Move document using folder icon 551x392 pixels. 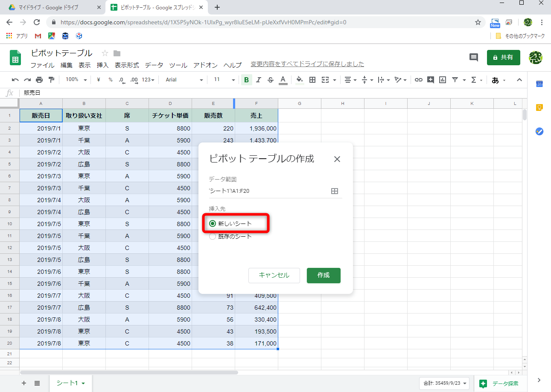[117, 53]
